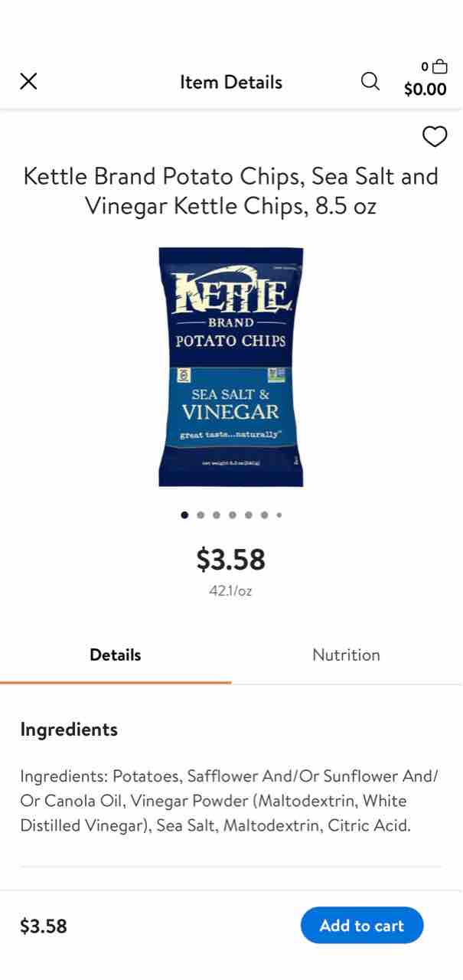This screenshot has height=980, width=463.
Task: Close the Item Details page
Action: coord(28,81)
